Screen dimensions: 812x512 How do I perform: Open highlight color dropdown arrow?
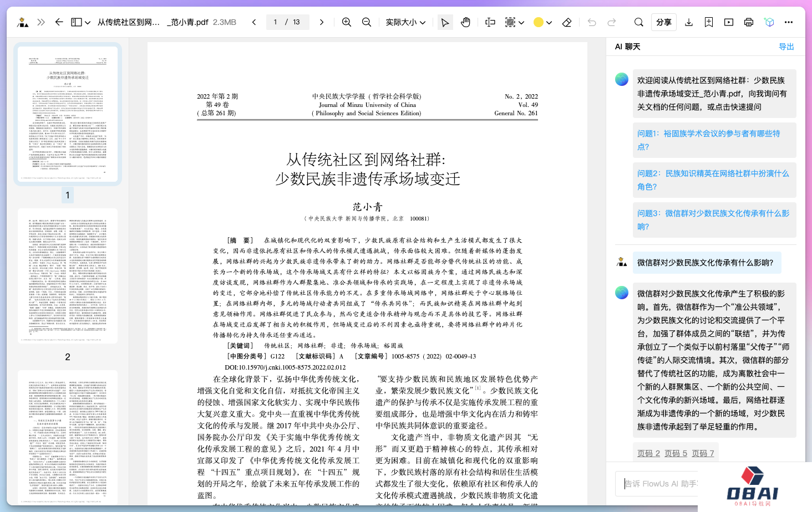[x=549, y=23]
